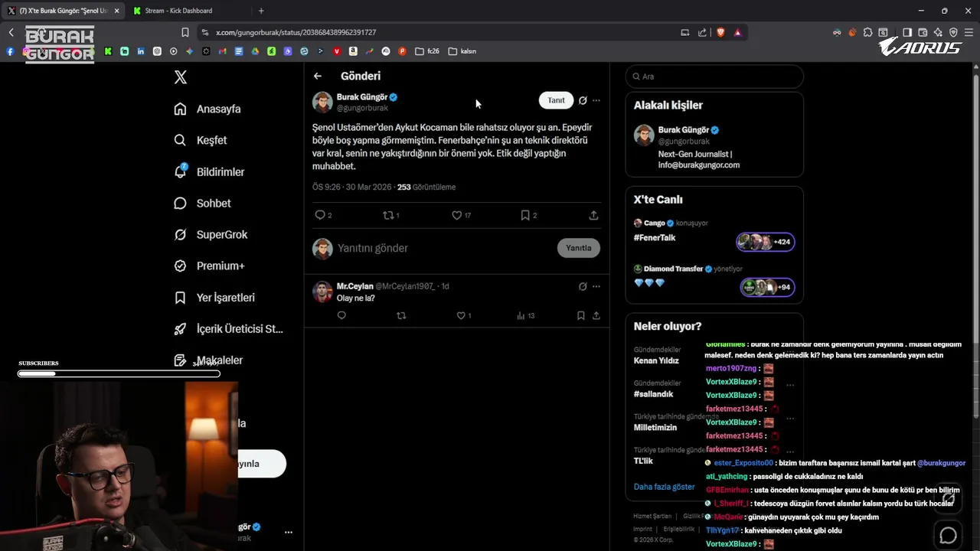View site information icon in address bar
This screenshot has width=980, height=551.
point(204,32)
